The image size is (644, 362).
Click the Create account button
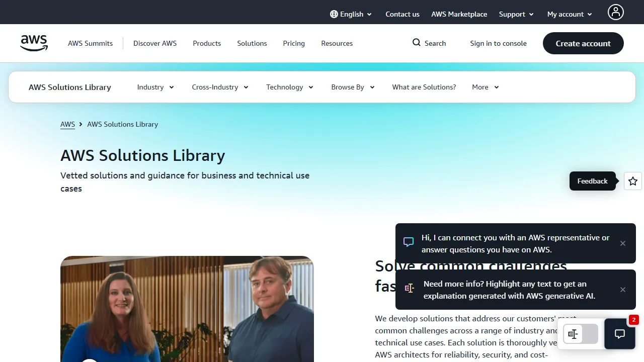[583, 43]
